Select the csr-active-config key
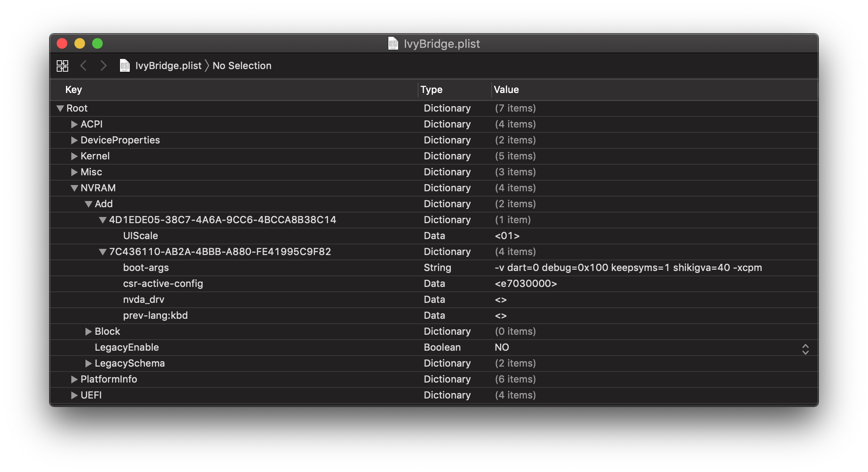The height and width of the screenshot is (472, 868). 163,284
